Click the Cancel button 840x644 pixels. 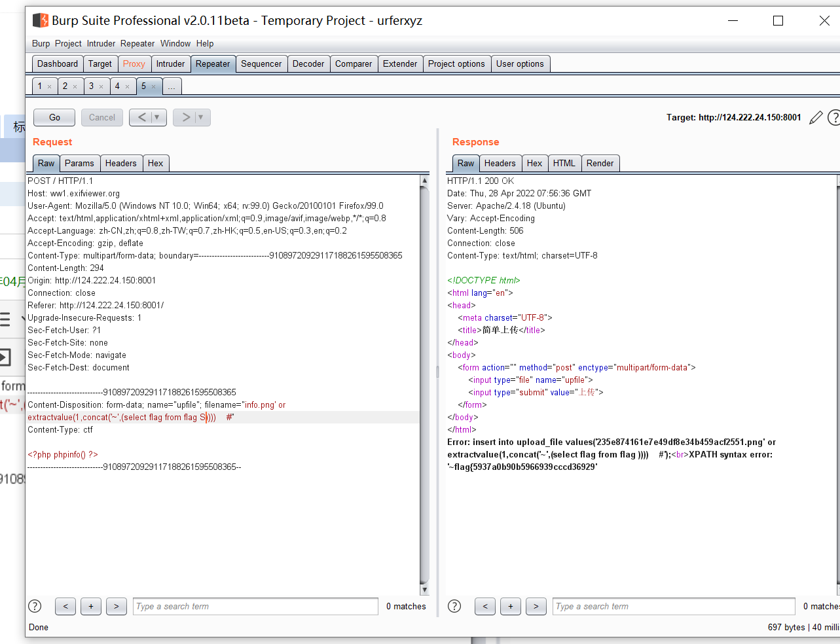point(102,117)
